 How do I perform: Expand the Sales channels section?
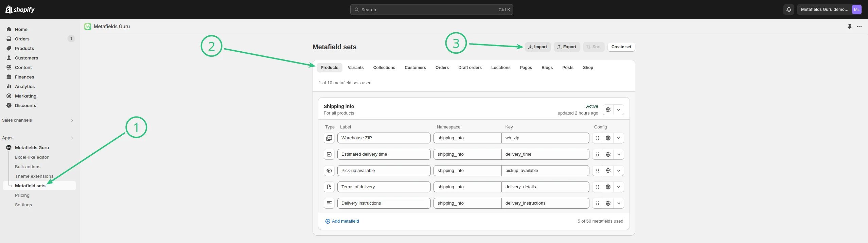click(72, 120)
